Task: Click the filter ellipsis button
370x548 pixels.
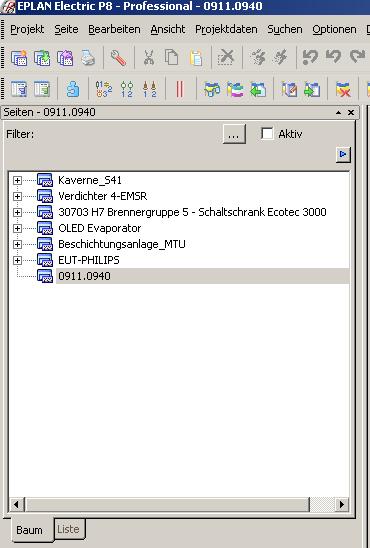Action: [x=234, y=134]
